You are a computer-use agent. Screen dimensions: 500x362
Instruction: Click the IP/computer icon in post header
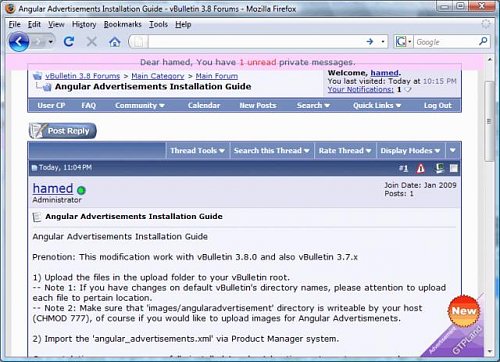click(x=440, y=168)
